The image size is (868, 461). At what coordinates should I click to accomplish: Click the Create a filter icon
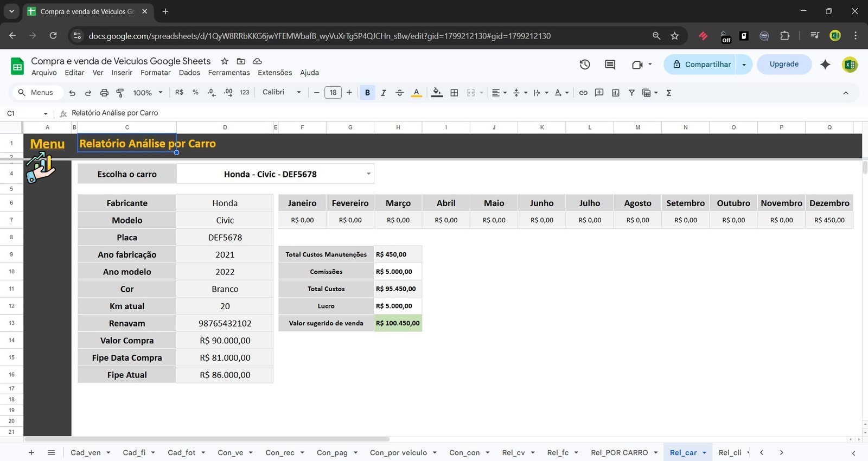pyautogui.click(x=631, y=93)
